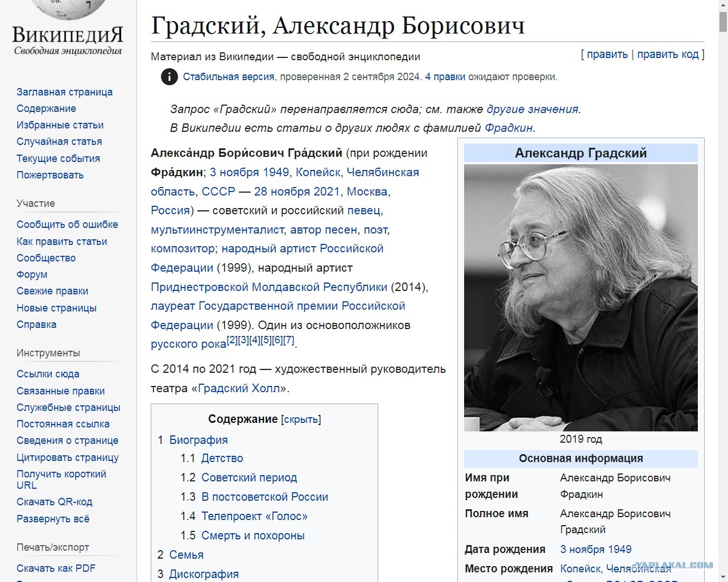Click the "28 ноября 2021" date link
The height and width of the screenshot is (582, 728).
[x=297, y=192]
